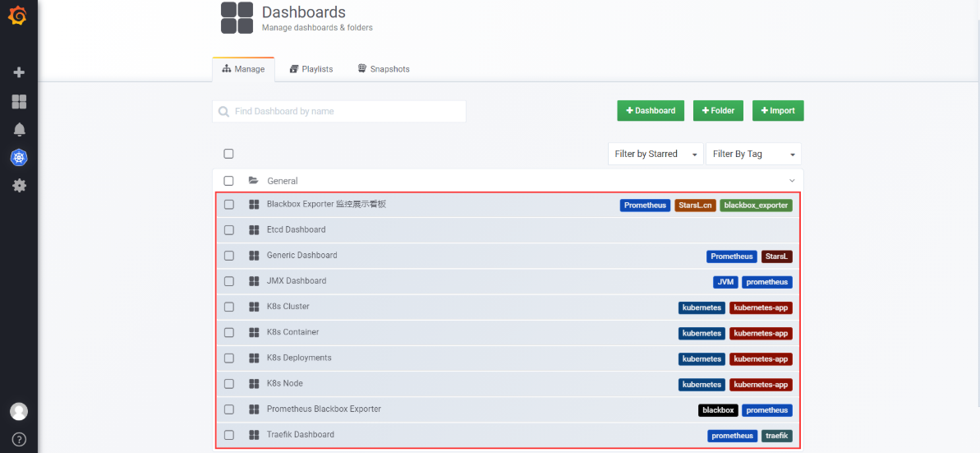The image size is (980, 453).
Task: Click the prometheus tag on Traefik Dashboard
Action: click(733, 436)
